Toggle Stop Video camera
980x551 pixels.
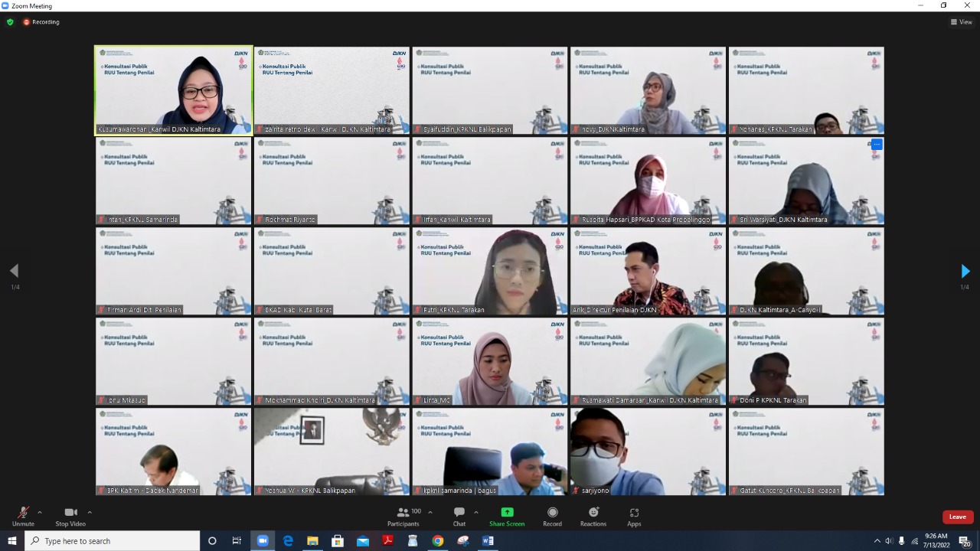pyautogui.click(x=70, y=517)
